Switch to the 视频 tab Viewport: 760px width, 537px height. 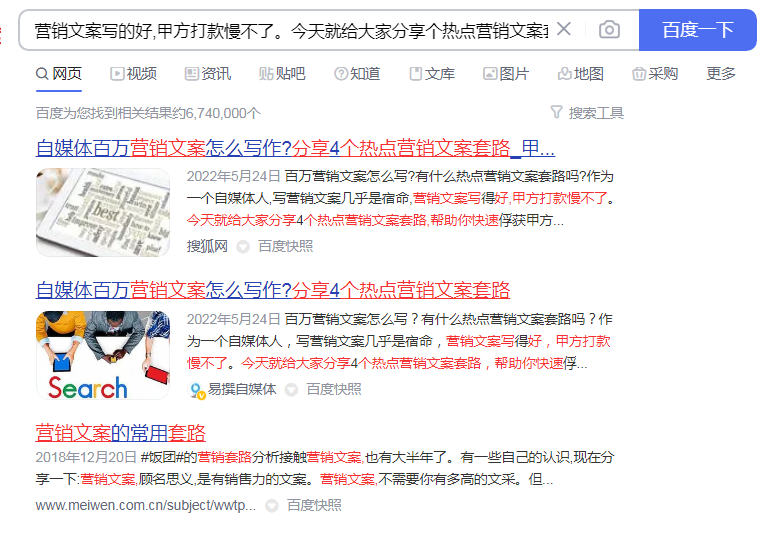coord(133,74)
